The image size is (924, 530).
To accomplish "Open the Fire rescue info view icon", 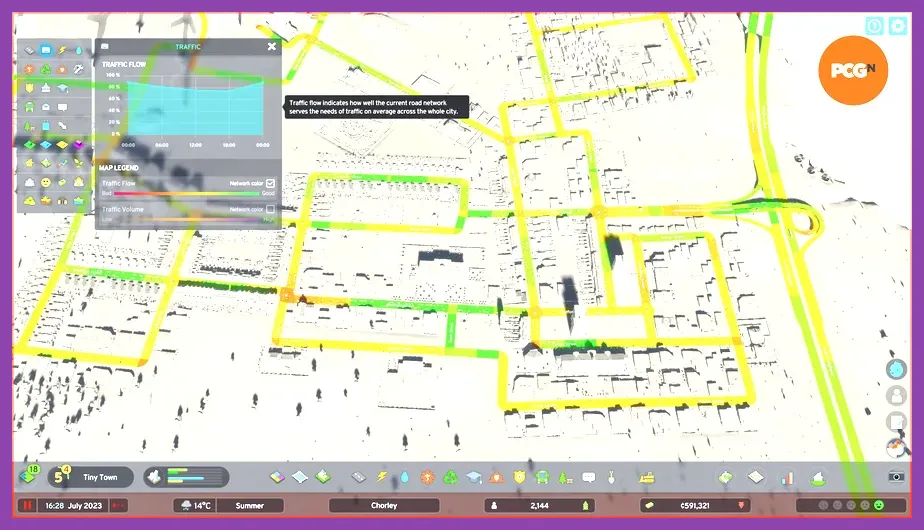I will tap(62, 69).
